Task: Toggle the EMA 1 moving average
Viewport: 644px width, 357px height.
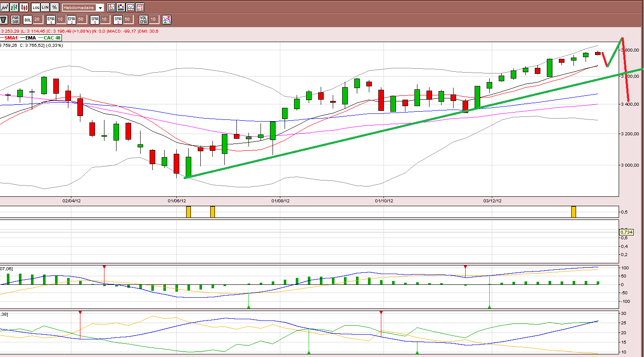Action: [51, 20]
